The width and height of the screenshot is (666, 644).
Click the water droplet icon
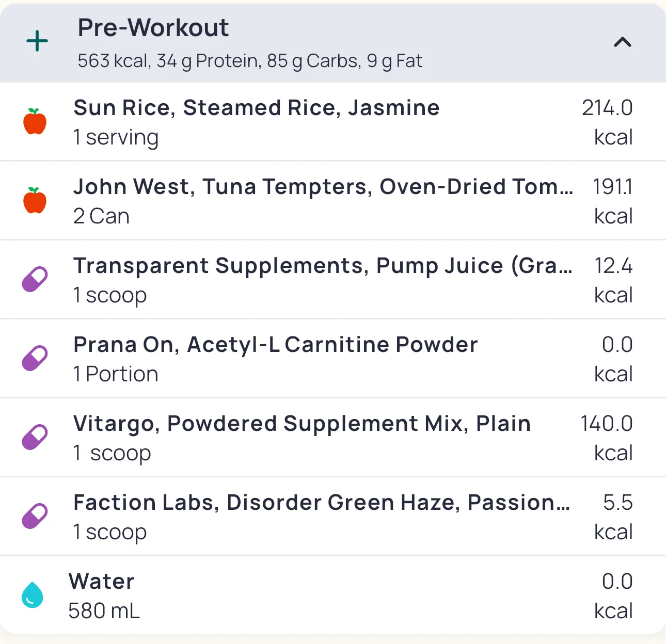click(33, 595)
